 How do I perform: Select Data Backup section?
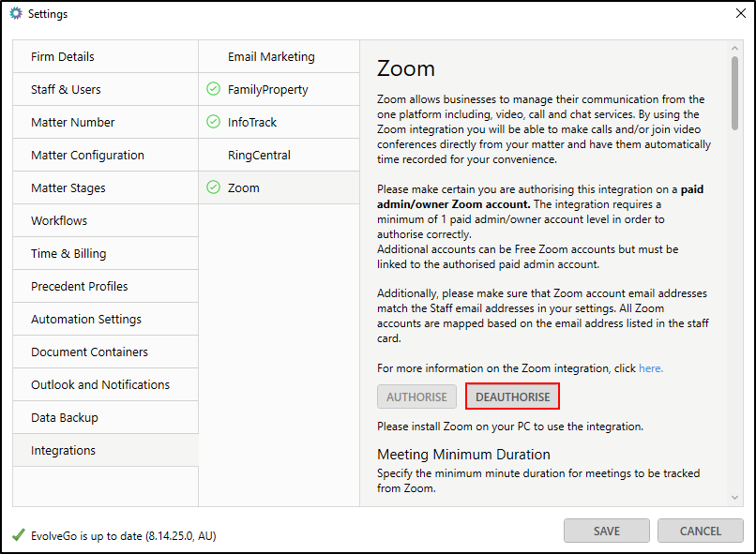[106, 417]
